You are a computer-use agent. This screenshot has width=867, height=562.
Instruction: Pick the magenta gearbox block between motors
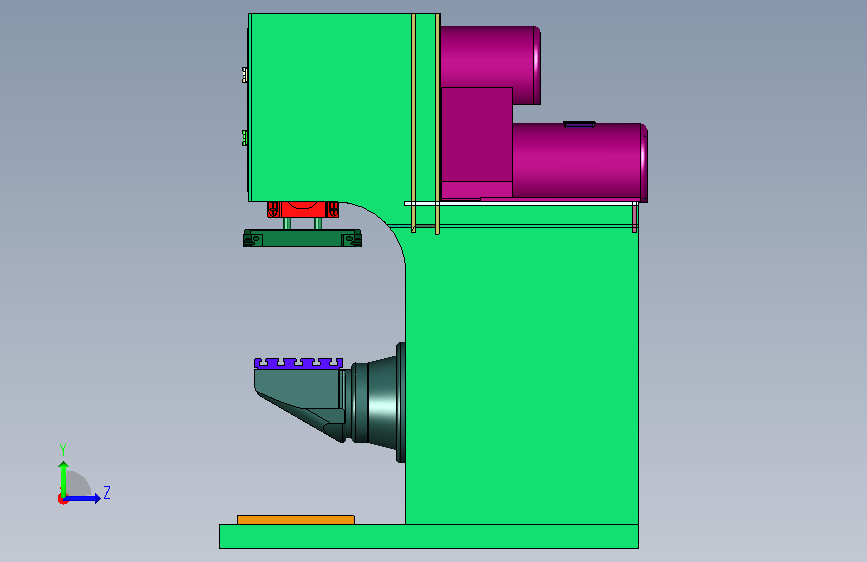tap(476, 136)
